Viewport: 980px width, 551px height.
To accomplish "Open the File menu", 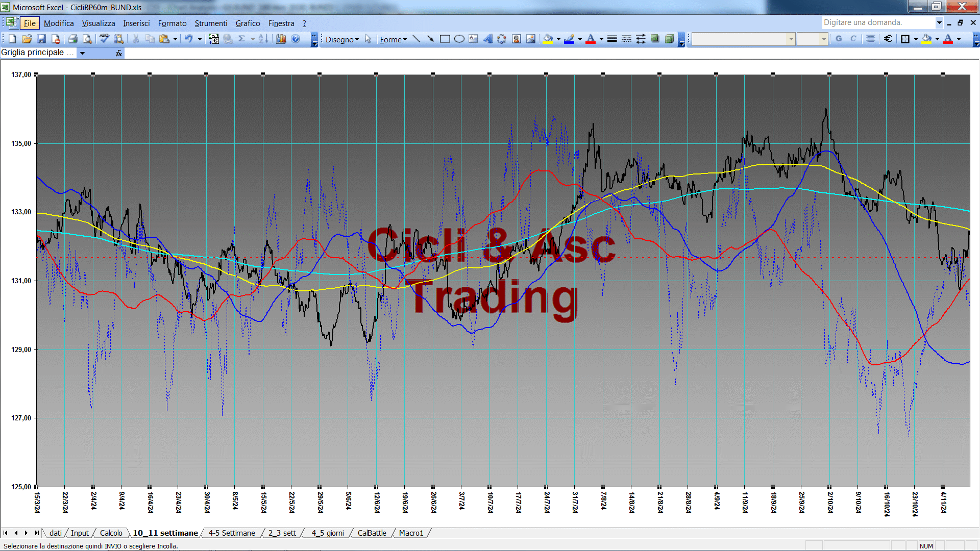I will tap(30, 23).
